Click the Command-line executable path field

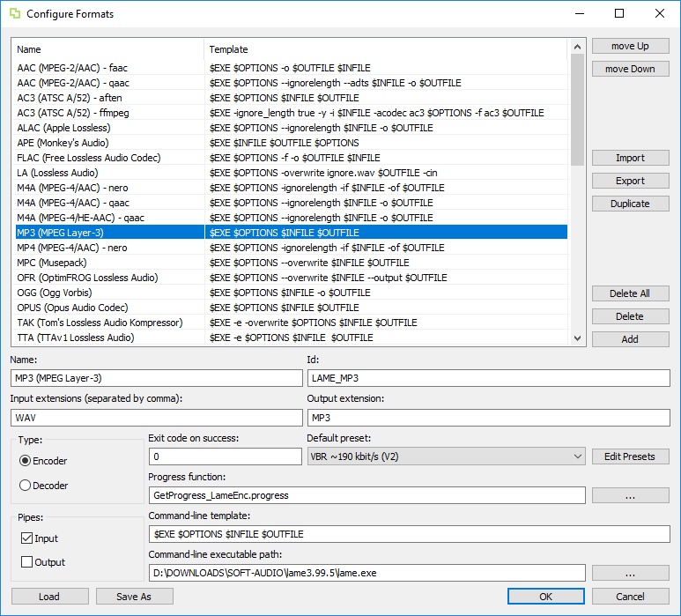pyautogui.click(x=367, y=573)
